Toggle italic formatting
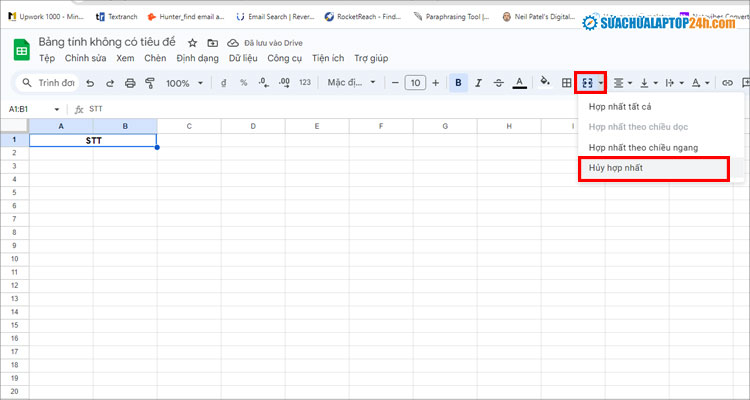The width and height of the screenshot is (750, 400). (479, 83)
